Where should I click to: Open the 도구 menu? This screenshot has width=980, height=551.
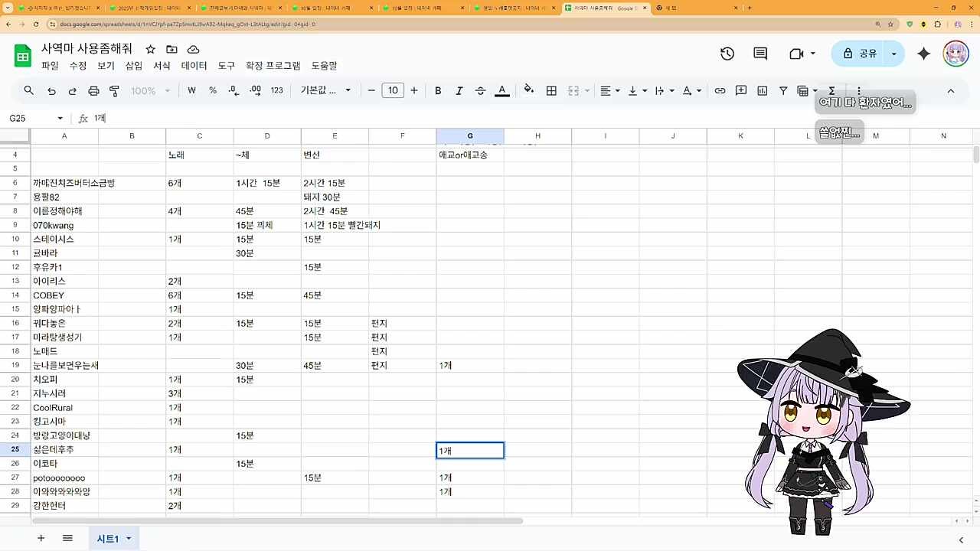coord(227,66)
